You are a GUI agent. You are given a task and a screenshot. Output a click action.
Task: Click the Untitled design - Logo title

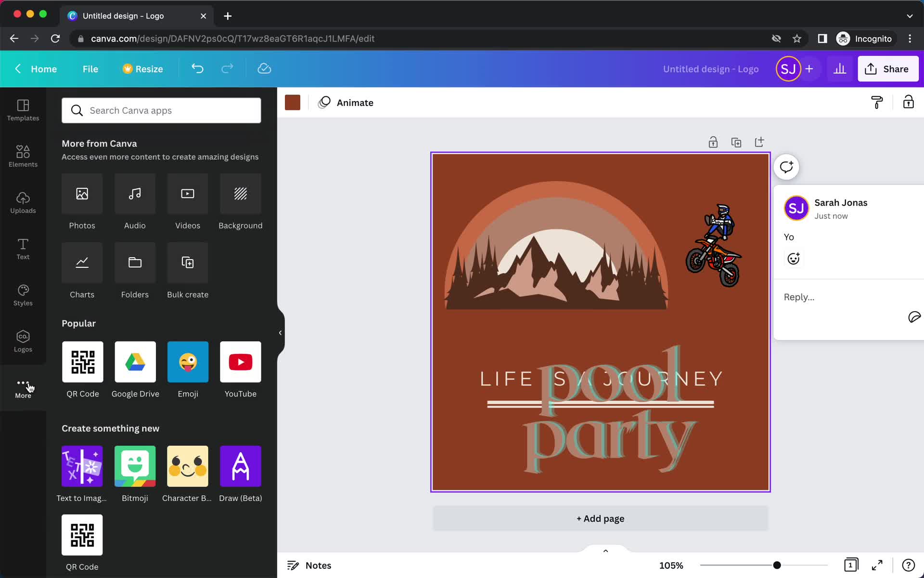711,69
